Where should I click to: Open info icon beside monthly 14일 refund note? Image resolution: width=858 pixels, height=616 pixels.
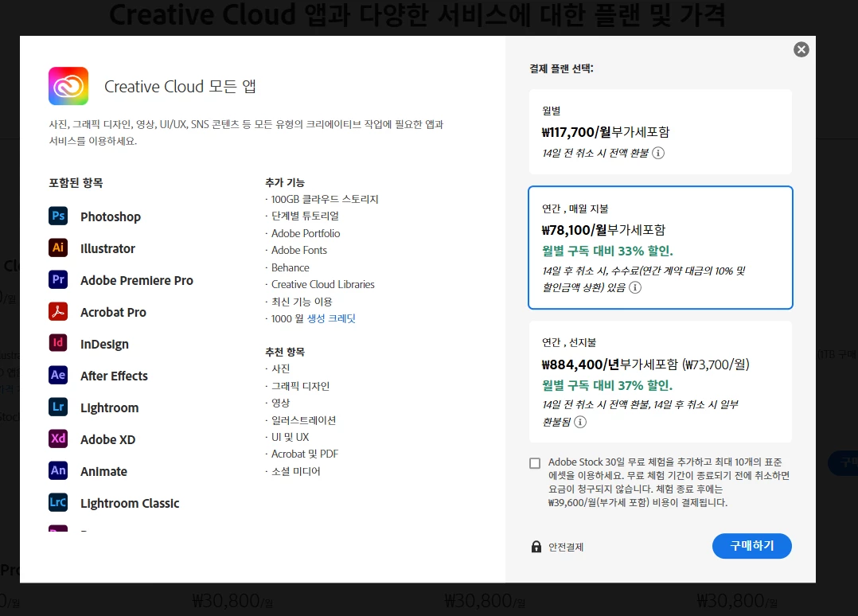coord(658,153)
